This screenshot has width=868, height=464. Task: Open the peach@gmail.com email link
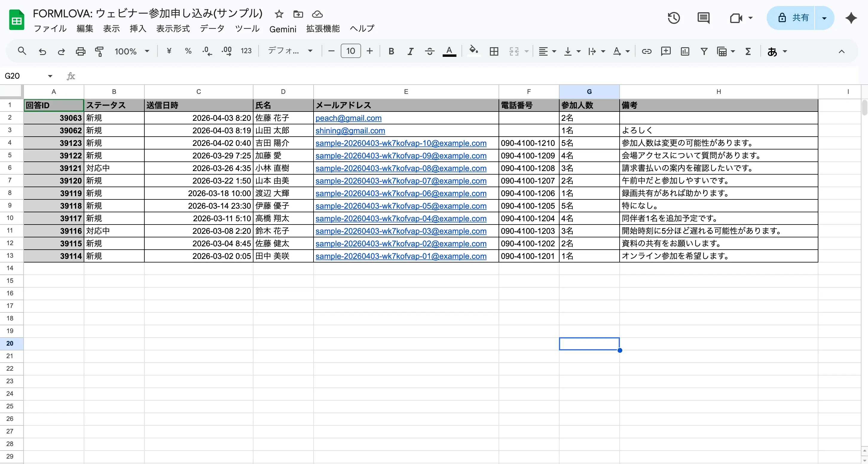[348, 118]
